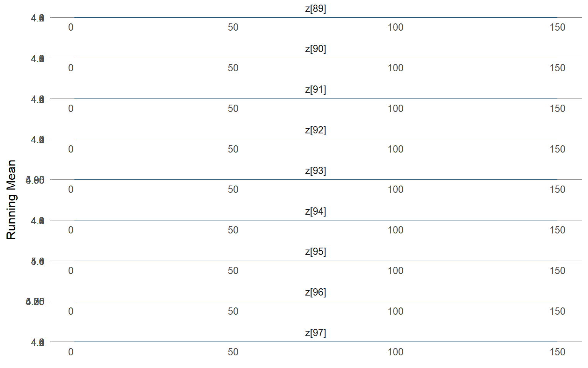Click the z[92] facet title

point(315,130)
